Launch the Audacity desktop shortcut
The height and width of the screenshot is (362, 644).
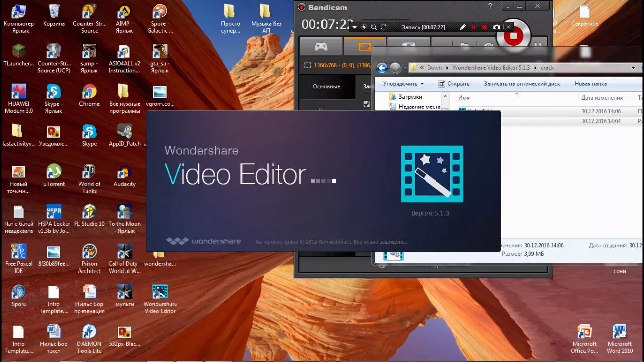pyautogui.click(x=124, y=175)
